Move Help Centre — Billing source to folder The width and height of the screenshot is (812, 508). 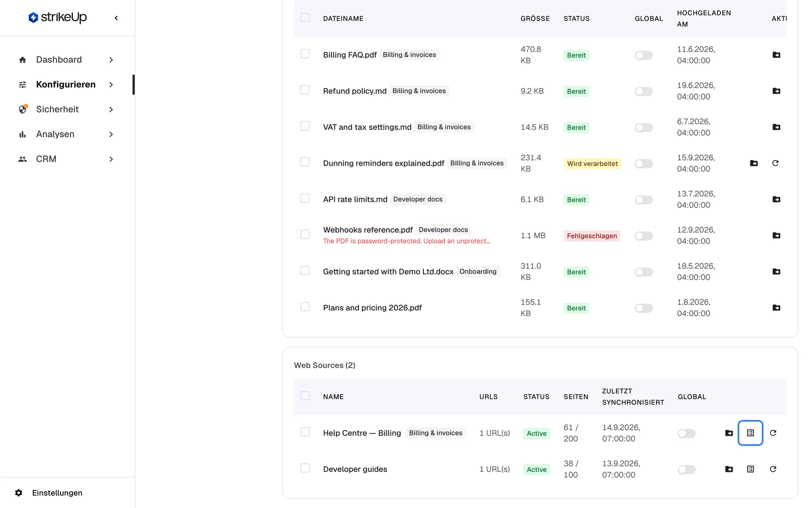pyautogui.click(x=729, y=433)
